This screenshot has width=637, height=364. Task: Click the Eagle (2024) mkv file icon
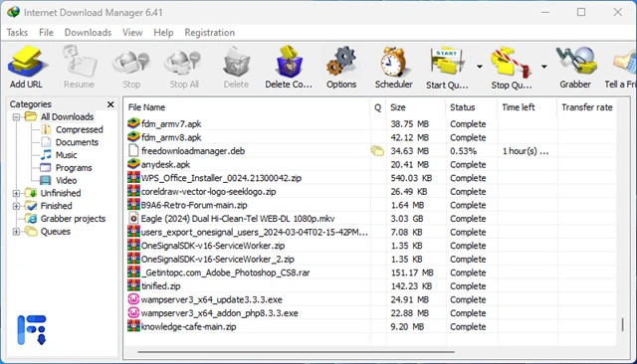tap(133, 219)
